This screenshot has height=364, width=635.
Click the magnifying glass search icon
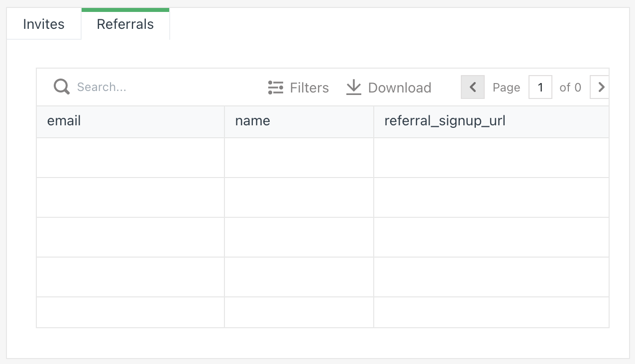coord(61,87)
